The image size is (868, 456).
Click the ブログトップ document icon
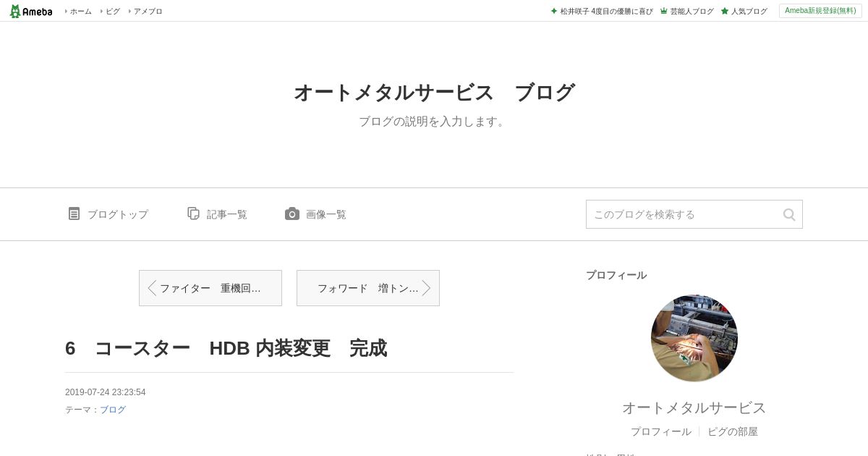(74, 214)
